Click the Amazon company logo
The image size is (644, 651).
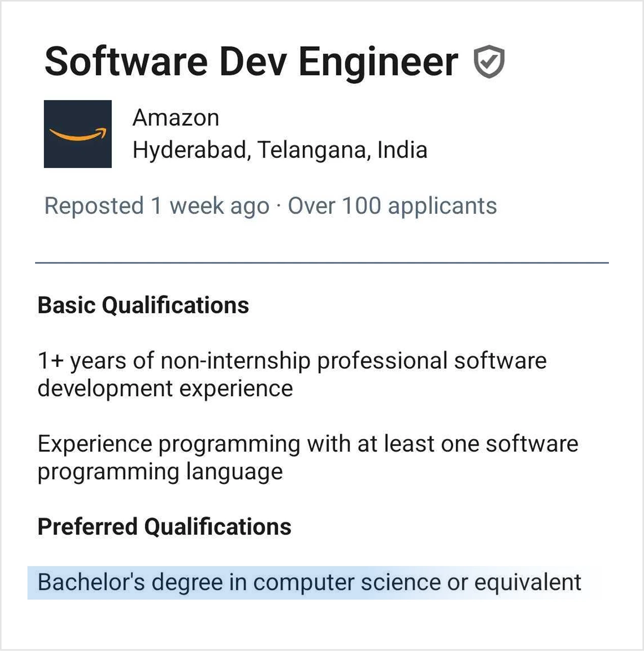78,134
